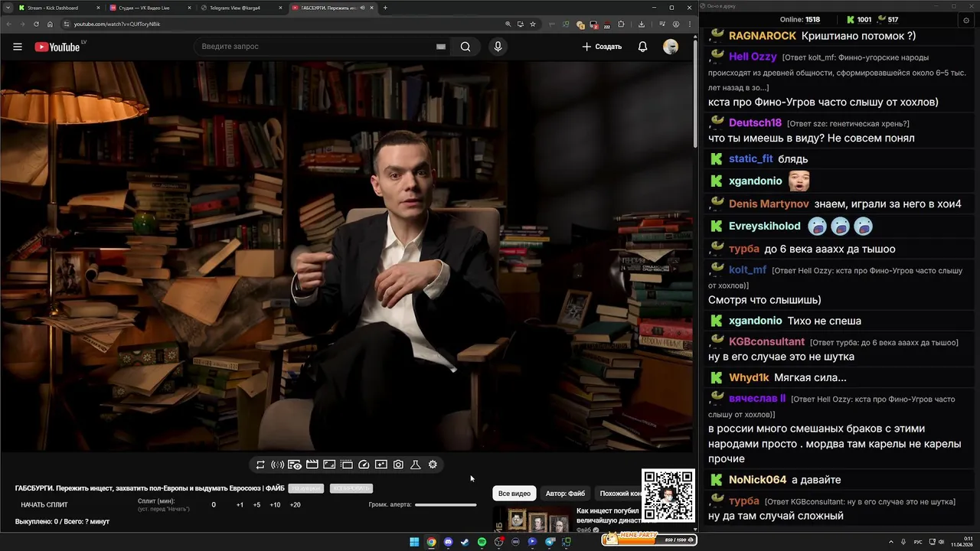
Task: Click the browser address bar URL
Action: [x=117, y=24]
